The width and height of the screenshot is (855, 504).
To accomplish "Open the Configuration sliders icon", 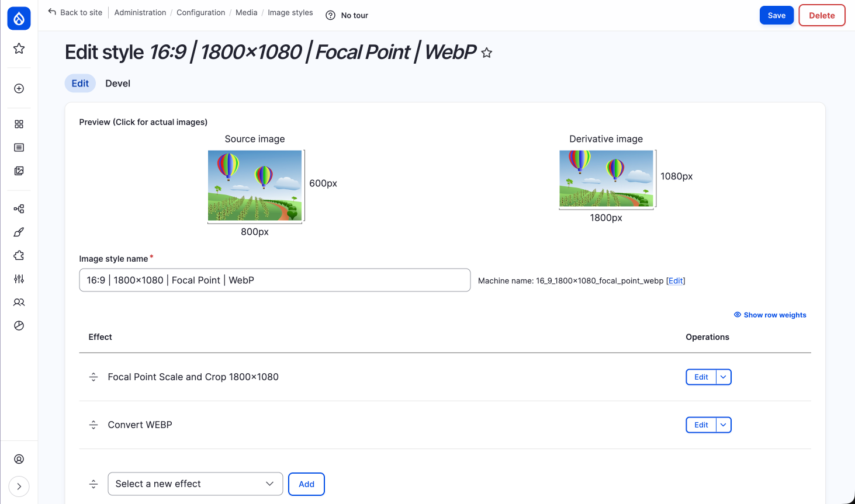I will click(x=19, y=279).
